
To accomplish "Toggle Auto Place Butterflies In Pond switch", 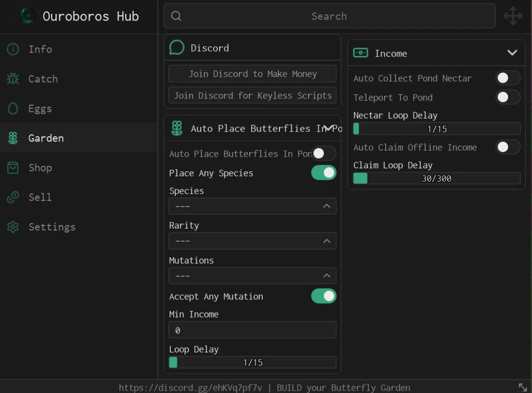I will tap(324, 153).
